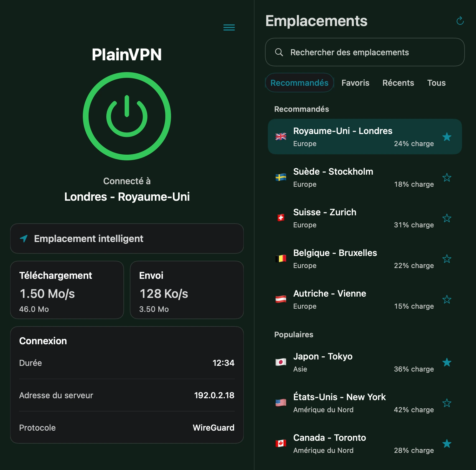The height and width of the screenshot is (470, 476).
Task: Select États-Unis - New York row text
Action: point(340,397)
